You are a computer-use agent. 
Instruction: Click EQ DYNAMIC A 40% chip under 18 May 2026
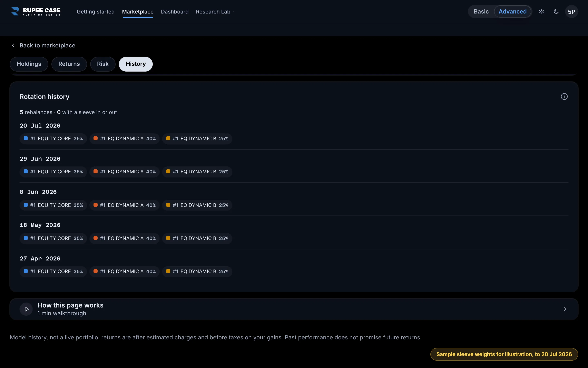pos(124,239)
